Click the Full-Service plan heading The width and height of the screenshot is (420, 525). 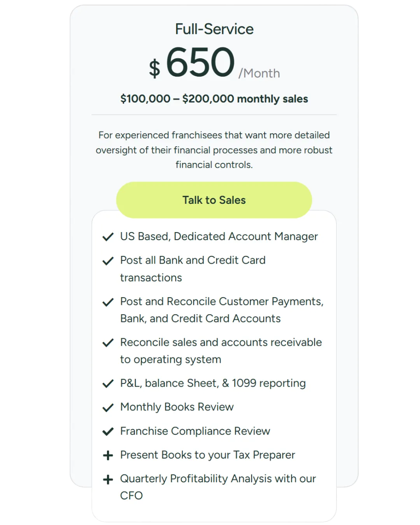click(x=214, y=29)
